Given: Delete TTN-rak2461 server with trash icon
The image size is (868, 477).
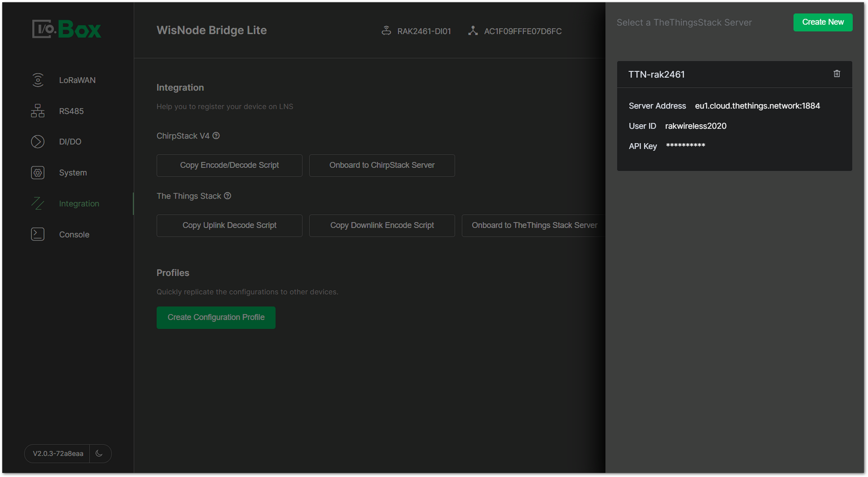Looking at the screenshot, I should (837, 74).
